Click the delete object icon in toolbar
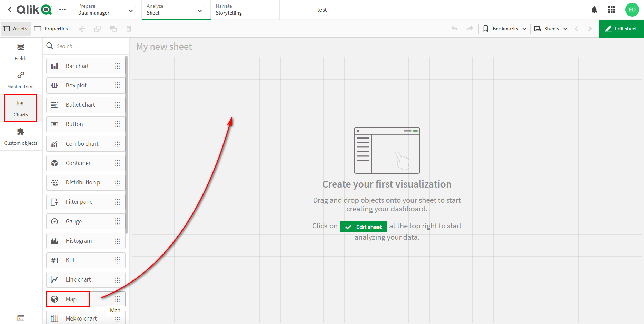The image size is (644, 324). [x=129, y=29]
